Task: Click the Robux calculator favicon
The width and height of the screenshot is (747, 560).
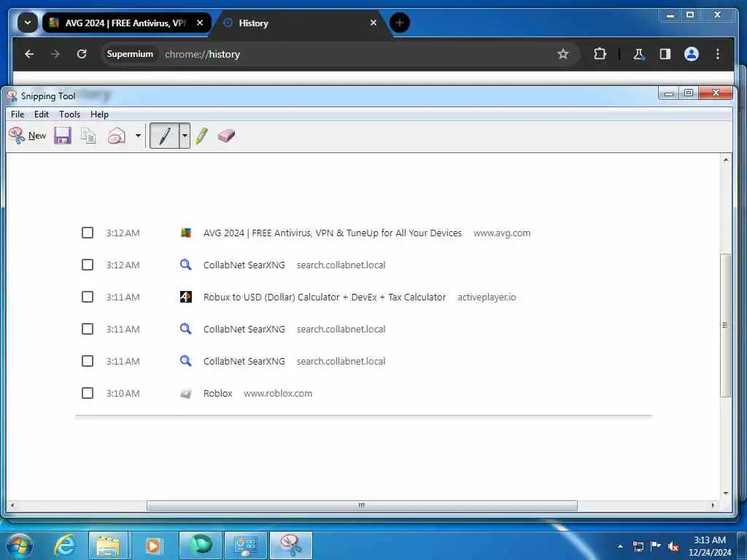Action: point(186,297)
